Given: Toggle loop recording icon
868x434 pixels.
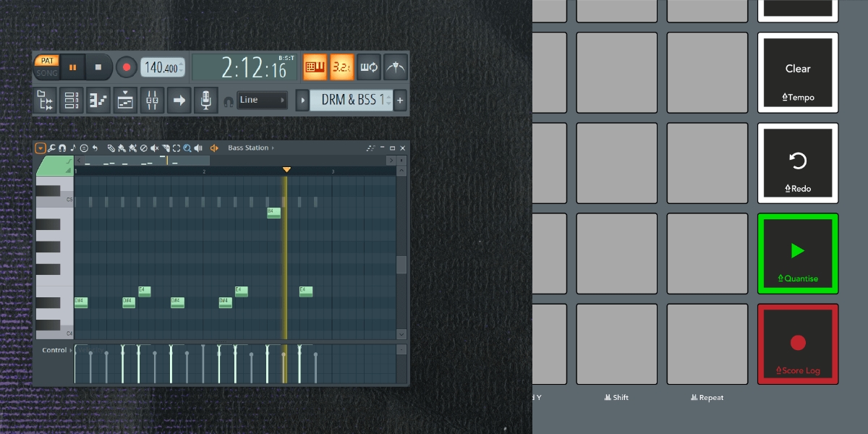Looking at the screenshot, I should coord(368,67).
